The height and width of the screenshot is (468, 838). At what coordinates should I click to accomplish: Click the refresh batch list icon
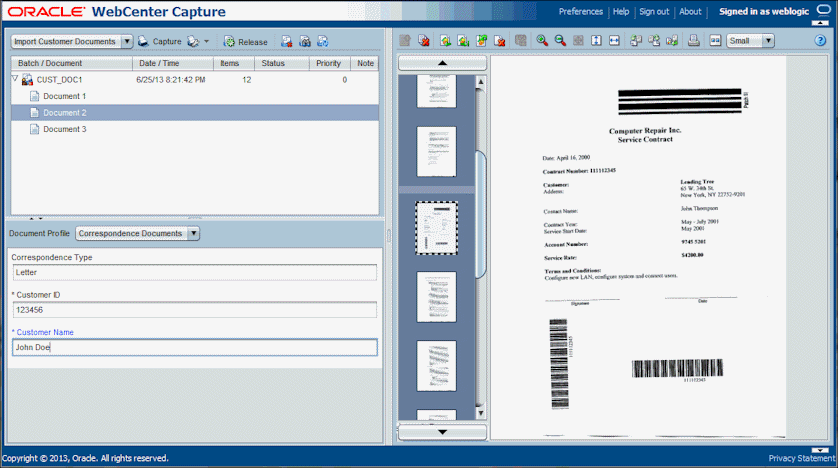click(x=322, y=41)
